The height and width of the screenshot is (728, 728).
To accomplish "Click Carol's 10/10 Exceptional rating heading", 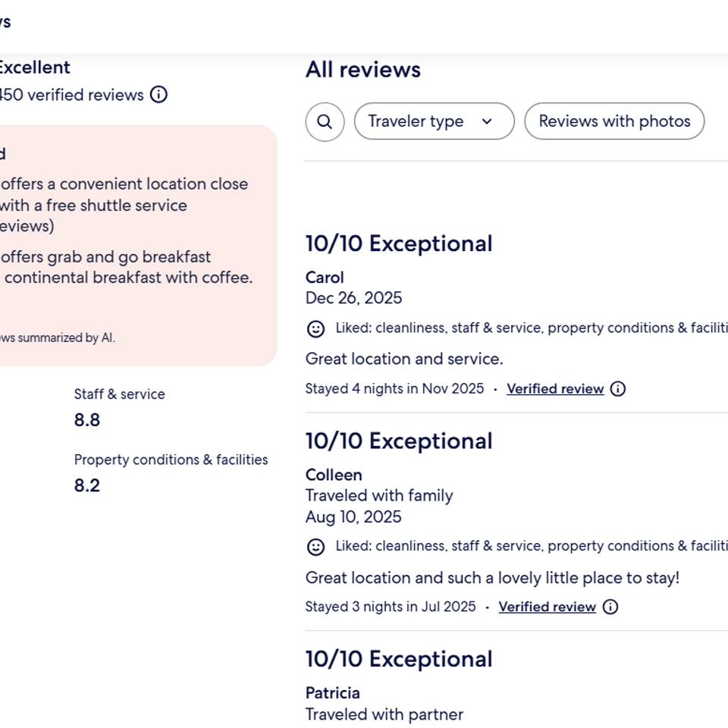I will click(x=399, y=243).
